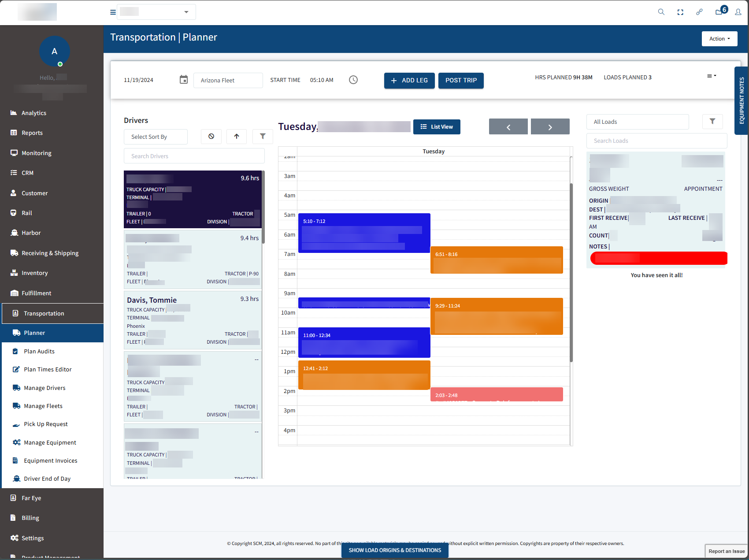This screenshot has width=749, height=560.
Task: Open Settings in the sidebar
Action: click(x=33, y=538)
